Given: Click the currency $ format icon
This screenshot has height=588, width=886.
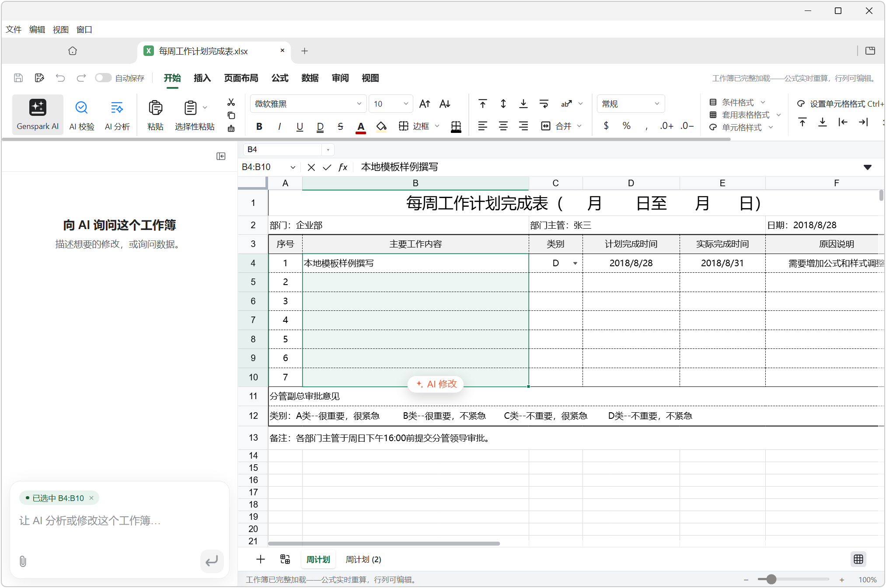Looking at the screenshot, I should point(606,126).
